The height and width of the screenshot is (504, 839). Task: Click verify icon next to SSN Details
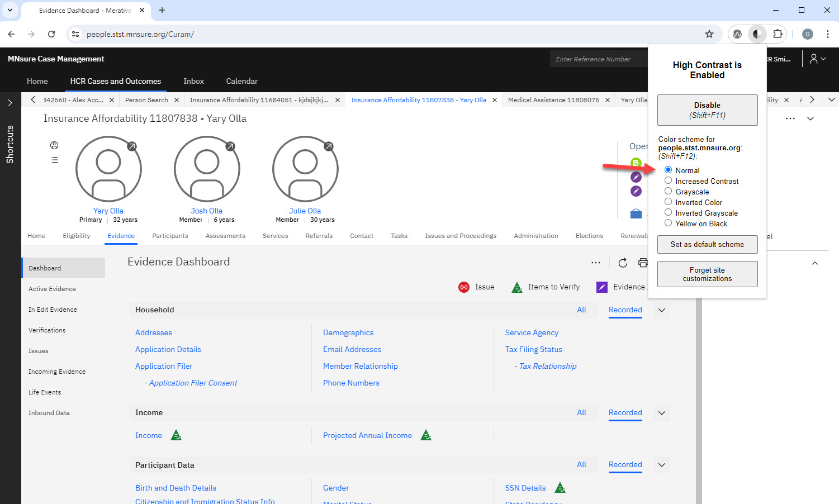[560, 488]
